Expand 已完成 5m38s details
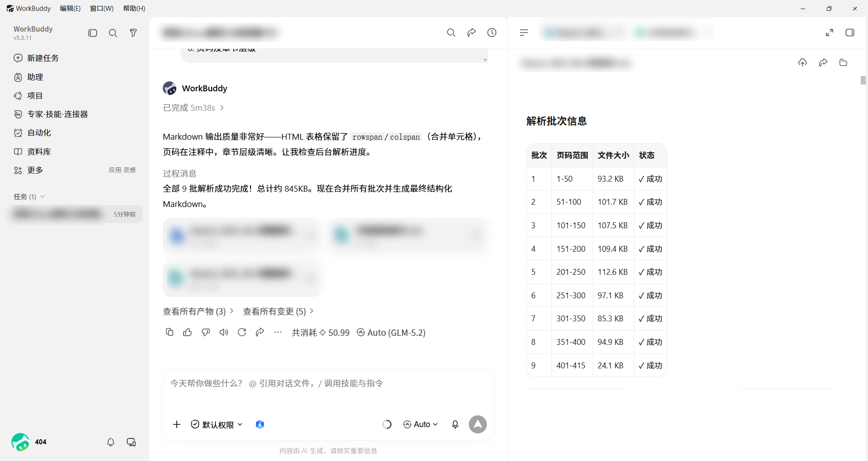 pyautogui.click(x=193, y=108)
